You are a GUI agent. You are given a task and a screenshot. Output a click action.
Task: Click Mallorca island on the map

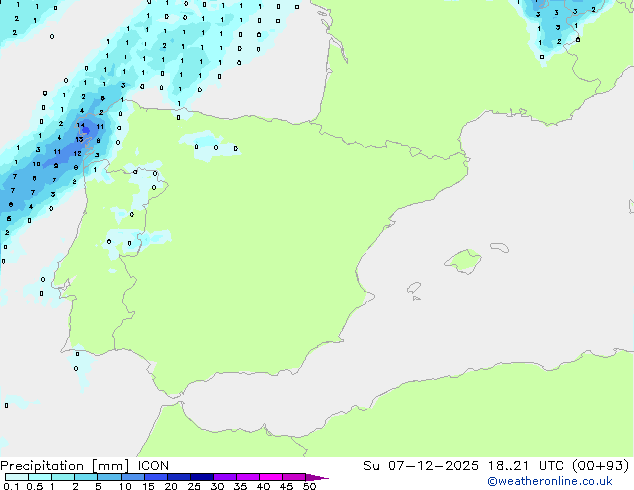pyautogui.click(x=464, y=261)
